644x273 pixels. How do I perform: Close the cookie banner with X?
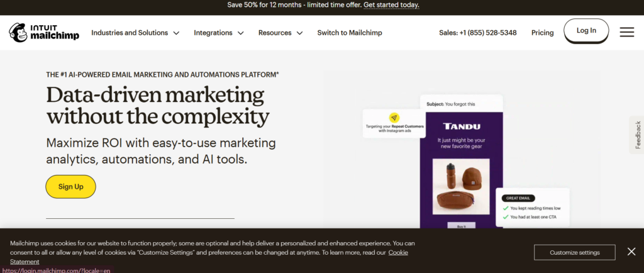pos(631,252)
